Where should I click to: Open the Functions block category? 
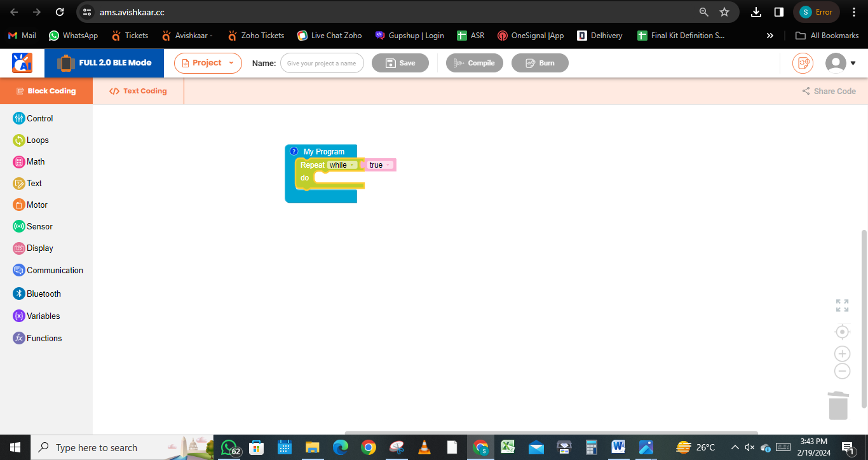[x=37, y=338]
